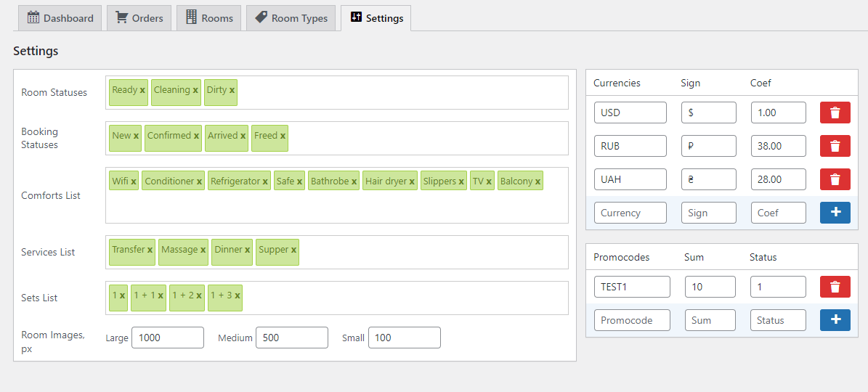The height and width of the screenshot is (392, 868).
Task: Open the Orders tab
Action: coord(139,18)
